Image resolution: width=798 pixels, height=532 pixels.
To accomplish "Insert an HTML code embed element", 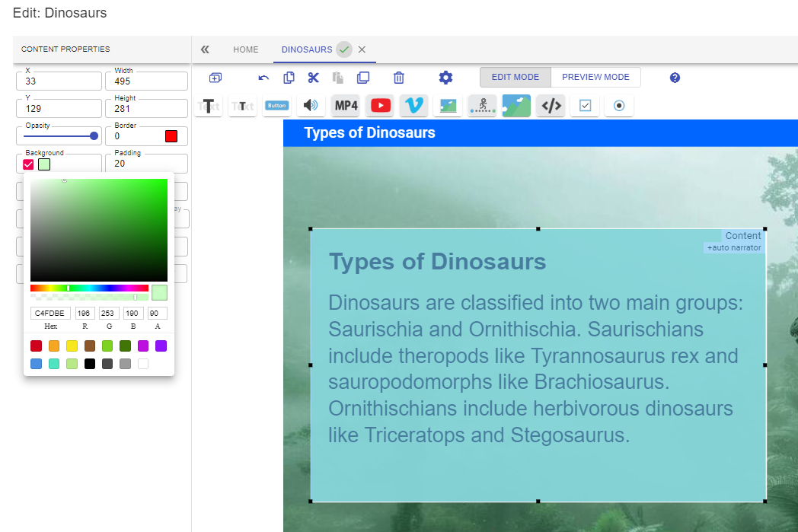I will point(551,106).
